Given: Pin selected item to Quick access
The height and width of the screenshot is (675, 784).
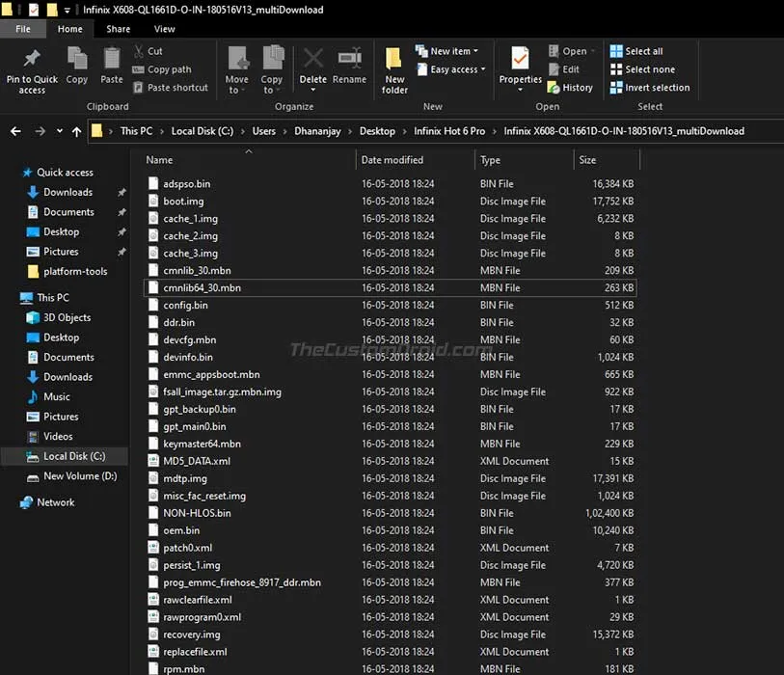Looking at the screenshot, I should tap(31, 69).
